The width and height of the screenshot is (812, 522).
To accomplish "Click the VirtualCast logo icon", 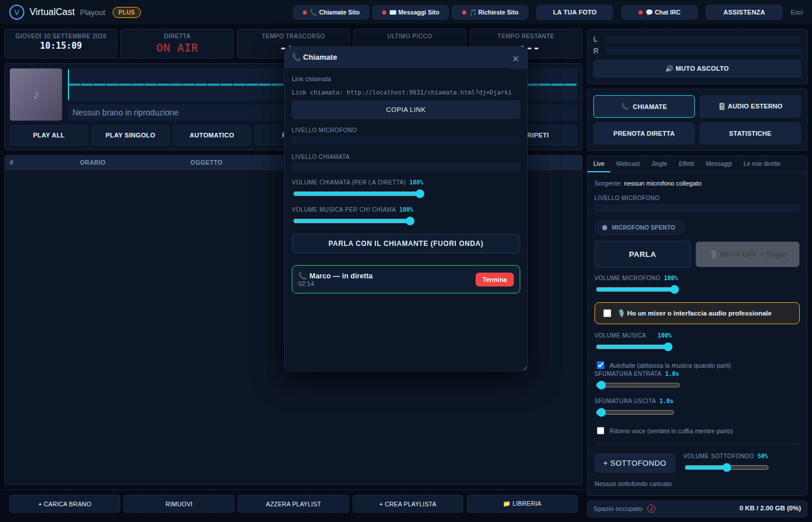I will (x=17, y=12).
